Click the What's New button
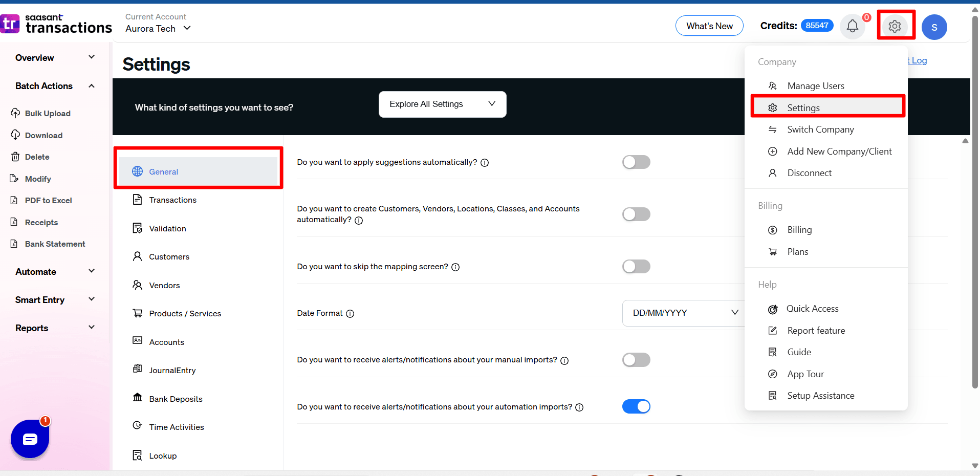Image resolution: width=980 pixels, height=476 pixels. pyautogui.click(x=709, y=26)
